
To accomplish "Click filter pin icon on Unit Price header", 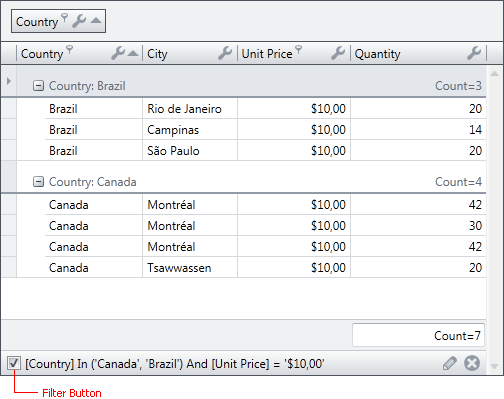I will coord(299,49).
